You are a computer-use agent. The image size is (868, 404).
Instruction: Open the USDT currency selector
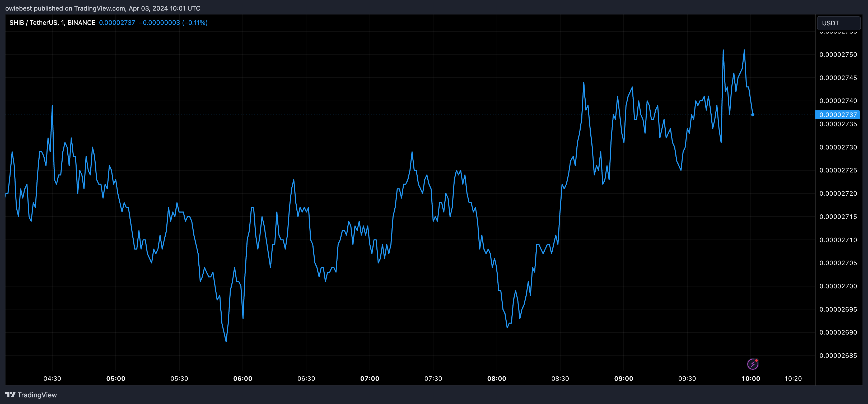click(x=839, y=23)
